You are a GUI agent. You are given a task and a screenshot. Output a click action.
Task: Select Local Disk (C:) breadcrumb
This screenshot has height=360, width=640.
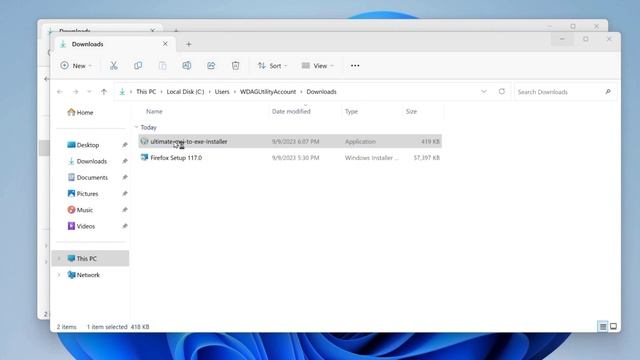185,92
